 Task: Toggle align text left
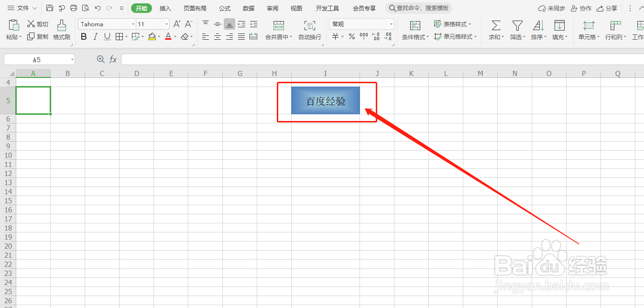(206, 36)
